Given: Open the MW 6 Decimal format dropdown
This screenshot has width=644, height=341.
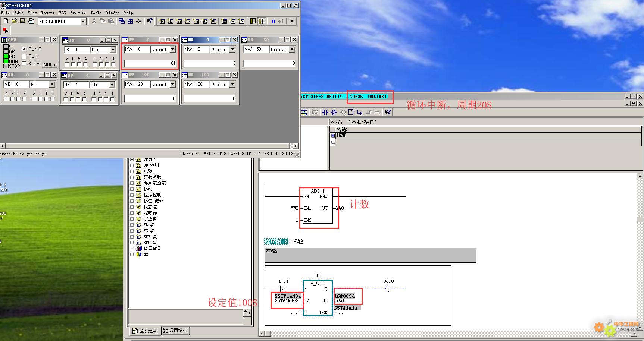Looking at the screenshot, I should tap(173, 49).
